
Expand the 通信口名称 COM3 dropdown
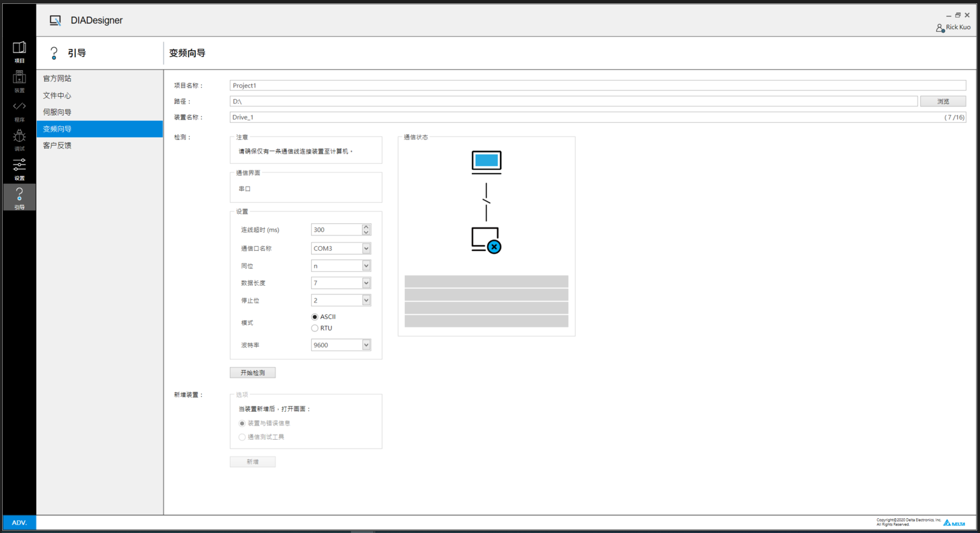[x=366, y=248]
